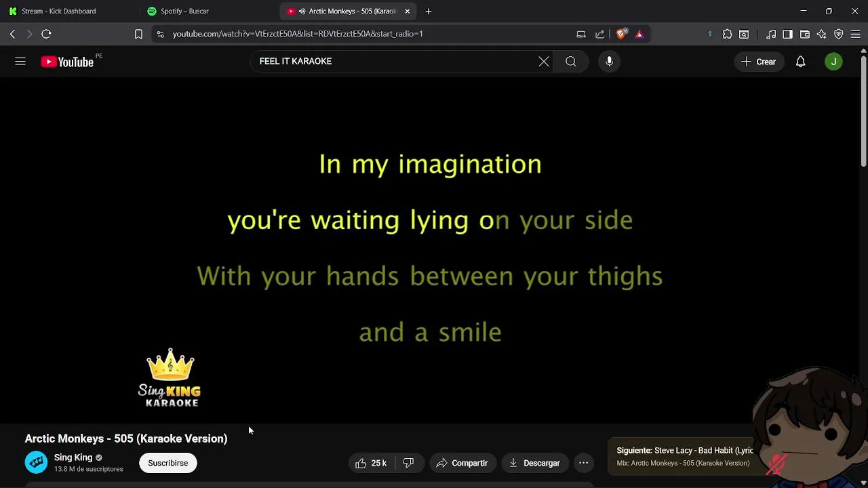Click the 13,8 M de suscriptores text

pos(89,469)
